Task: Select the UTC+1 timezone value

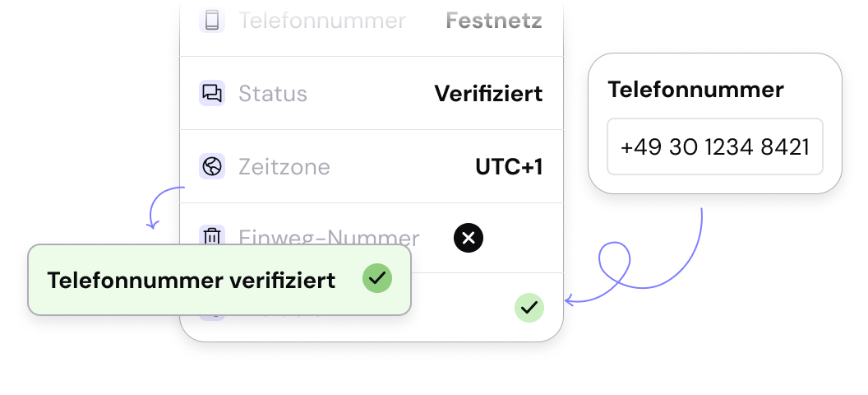Action: 509,167
